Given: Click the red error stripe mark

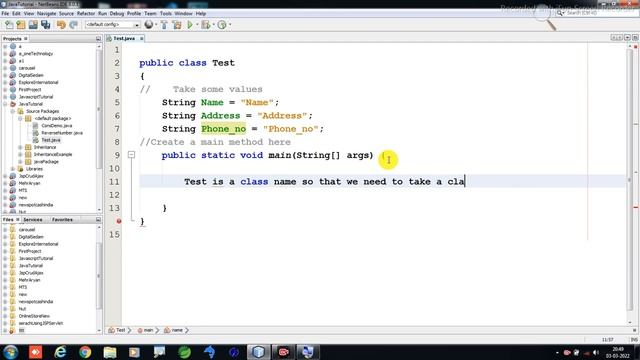Looking at the screenshot, I should pyautogui.click(x=636, y=207).
